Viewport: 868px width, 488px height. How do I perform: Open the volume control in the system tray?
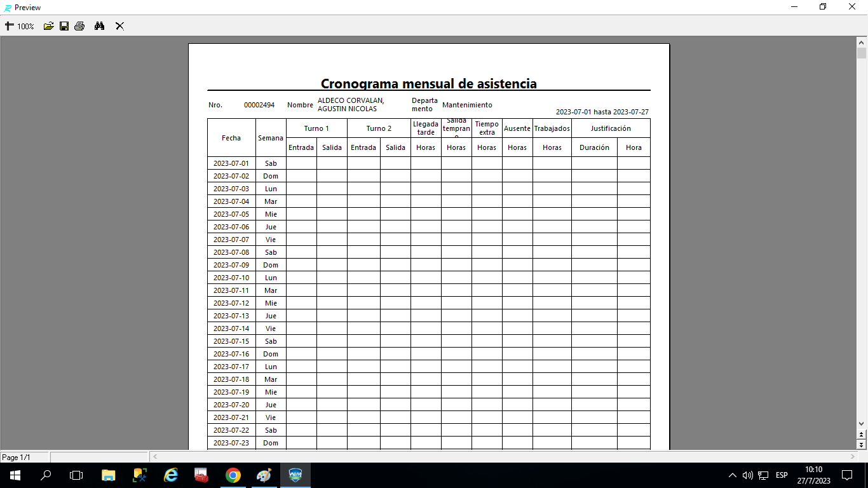point(747,475)
